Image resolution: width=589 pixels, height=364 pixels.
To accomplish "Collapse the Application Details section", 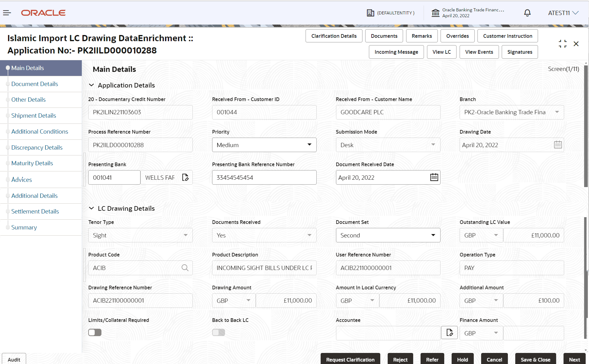I will tap(92, 85).
